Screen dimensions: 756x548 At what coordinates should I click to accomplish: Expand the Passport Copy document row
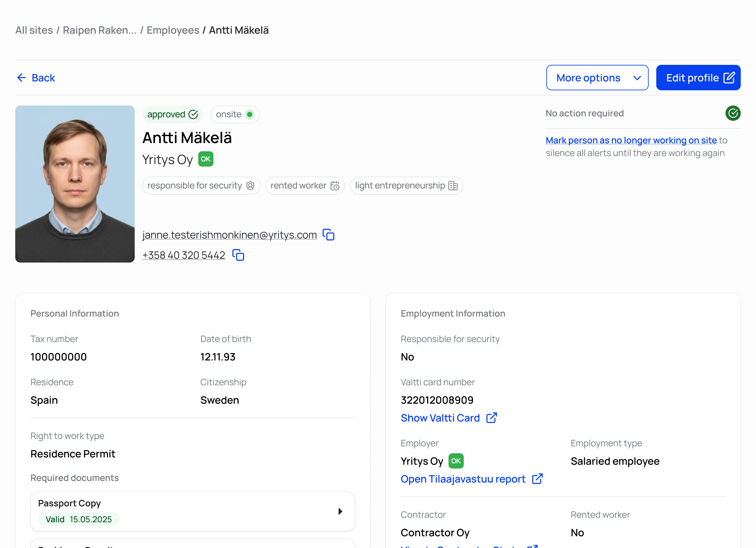(340, 511)
